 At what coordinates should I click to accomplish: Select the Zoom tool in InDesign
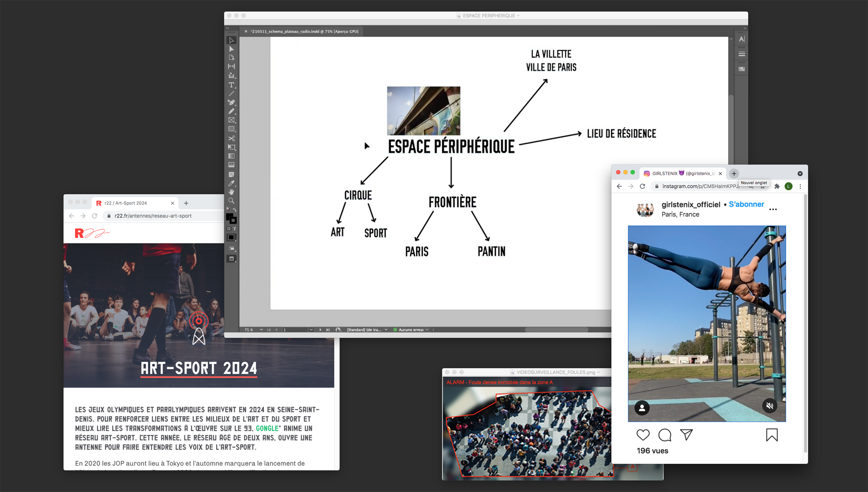coord(231,201)
